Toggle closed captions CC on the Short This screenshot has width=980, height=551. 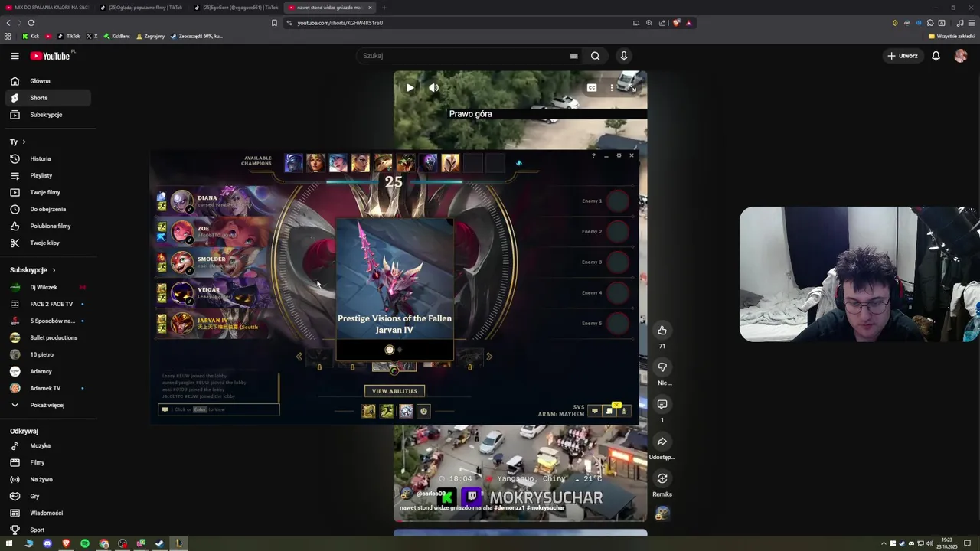click(591, 88)
